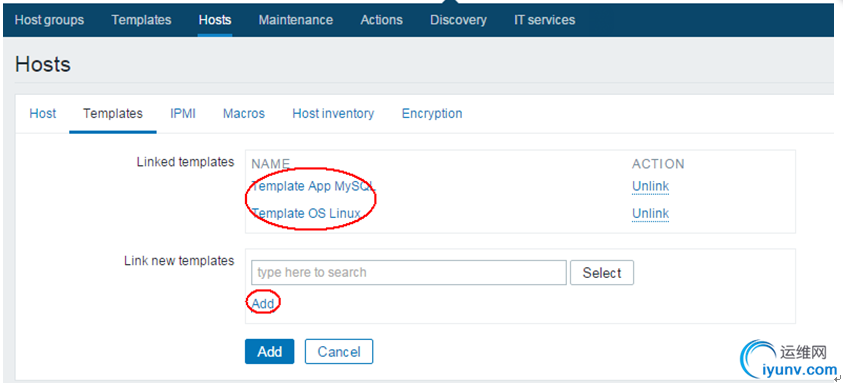The width and height of the screenshot is (843, 386).
Task: Open Template App MySQL link
Action: 313,187
